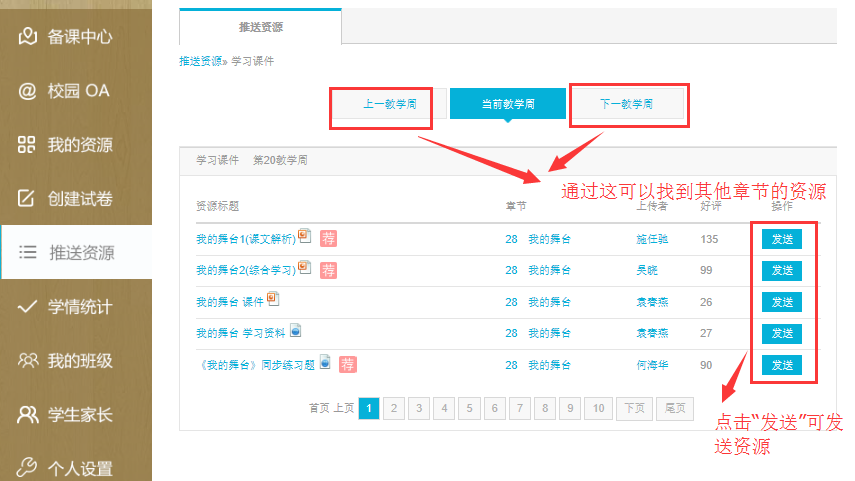
Task: Jump to the last page with 尾页
Action: coord(674,408)
